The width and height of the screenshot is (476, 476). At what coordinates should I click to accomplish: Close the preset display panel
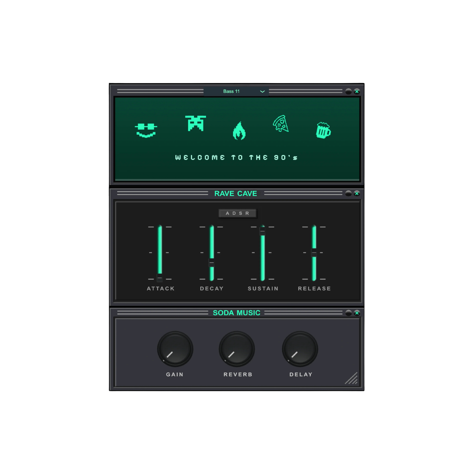[357, 91]
